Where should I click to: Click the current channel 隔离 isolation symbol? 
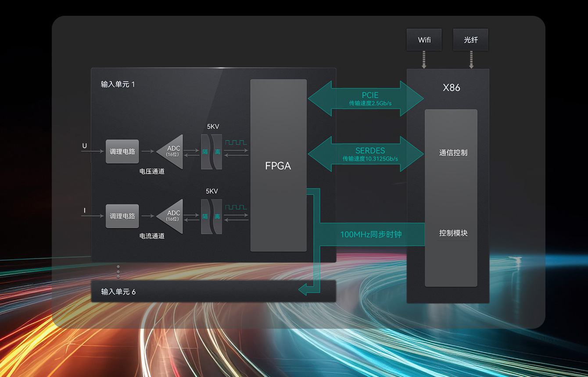[212, 217]
